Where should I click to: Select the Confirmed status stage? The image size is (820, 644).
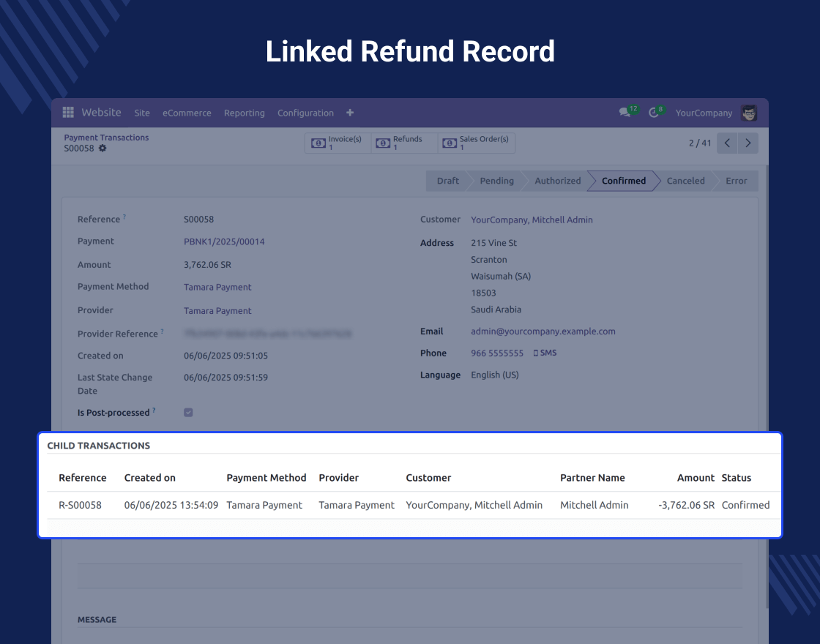pyautogui.click(x=623, y=181)
